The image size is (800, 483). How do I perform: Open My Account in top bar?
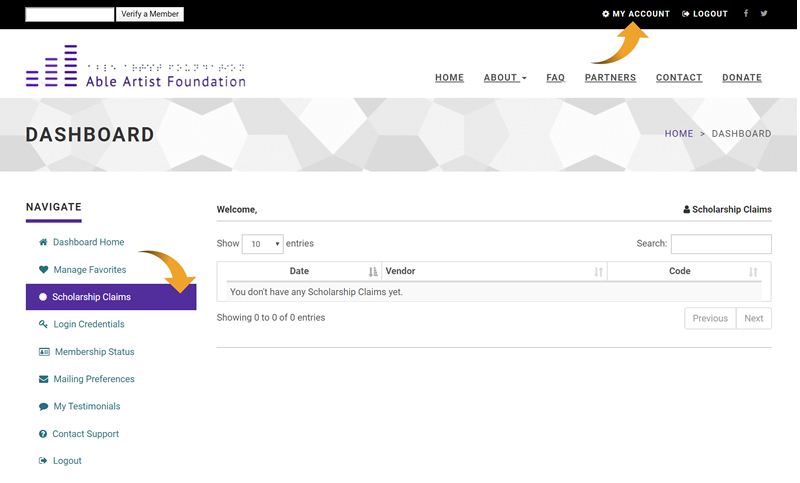636,14
